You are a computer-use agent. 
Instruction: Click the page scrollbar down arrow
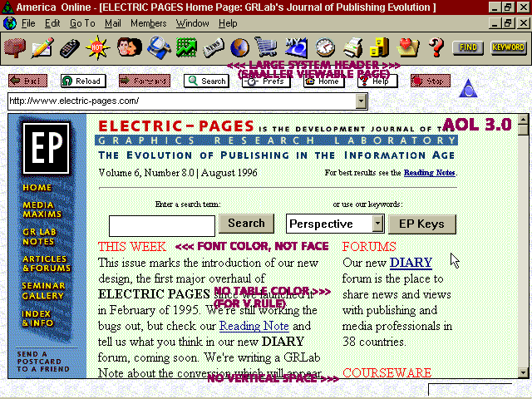[x=523, y=372]
